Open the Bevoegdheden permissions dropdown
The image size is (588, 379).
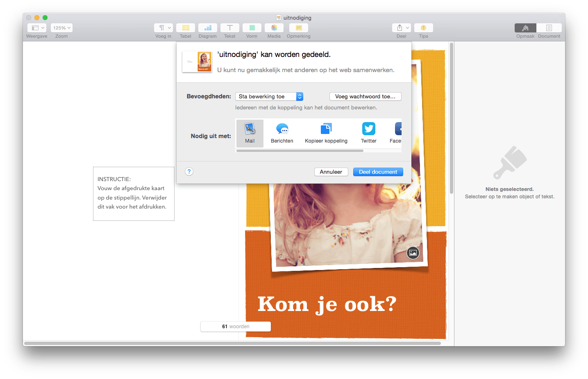269,96
